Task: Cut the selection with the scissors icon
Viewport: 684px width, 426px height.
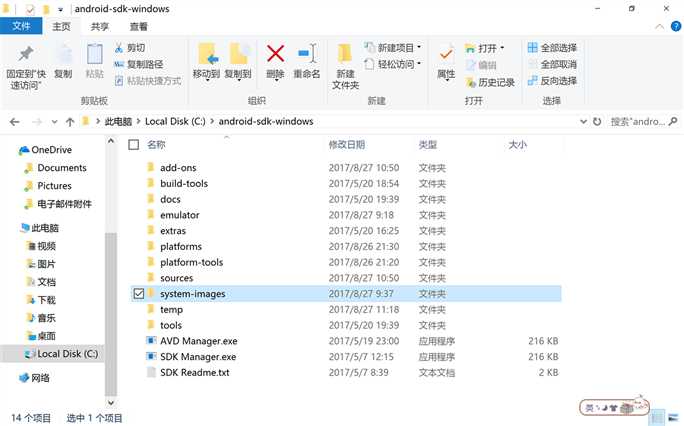Action: pos(119,48)
